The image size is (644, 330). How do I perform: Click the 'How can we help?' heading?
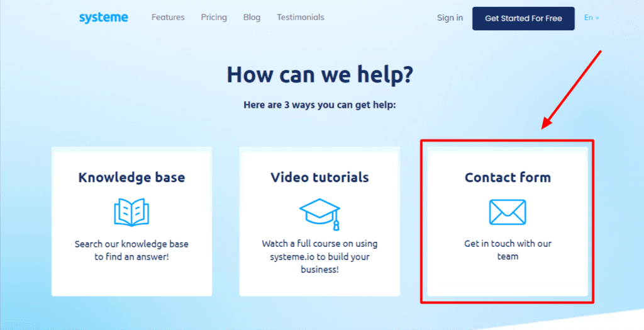point(320,74)
